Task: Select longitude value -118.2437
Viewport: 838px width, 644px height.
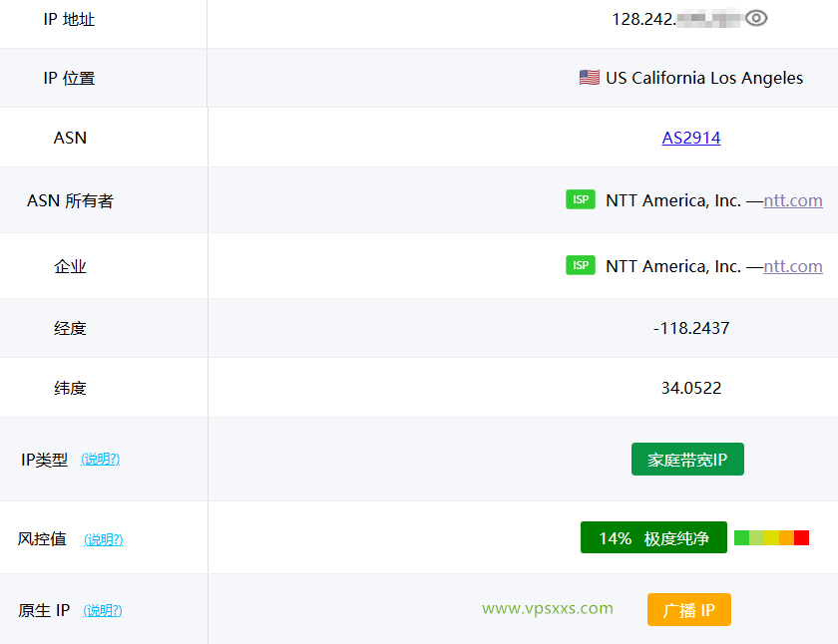Action: tap(691, 328)
